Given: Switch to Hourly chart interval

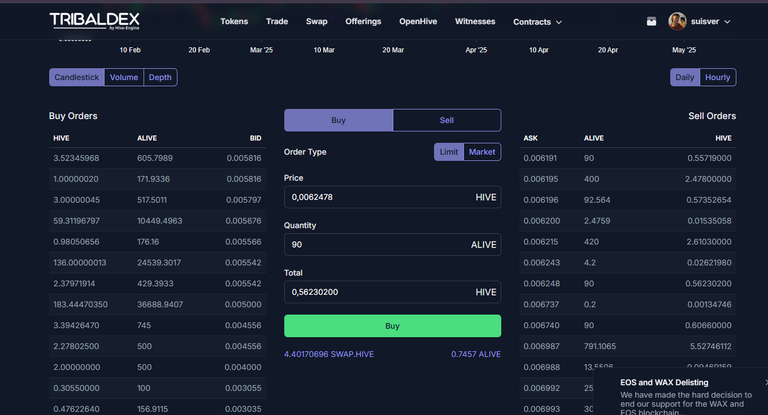Looking at the screenshot, I should [x=718, y=77].
